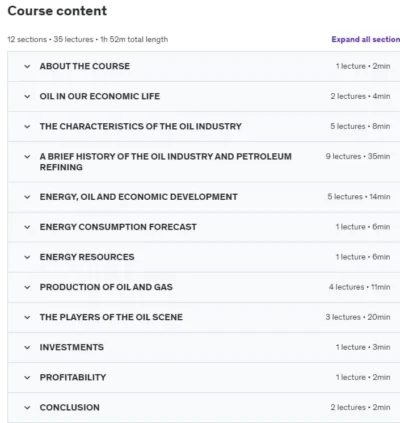Select the INVESTMENTS section title
The image size is (400, 423).
(72, 347)
